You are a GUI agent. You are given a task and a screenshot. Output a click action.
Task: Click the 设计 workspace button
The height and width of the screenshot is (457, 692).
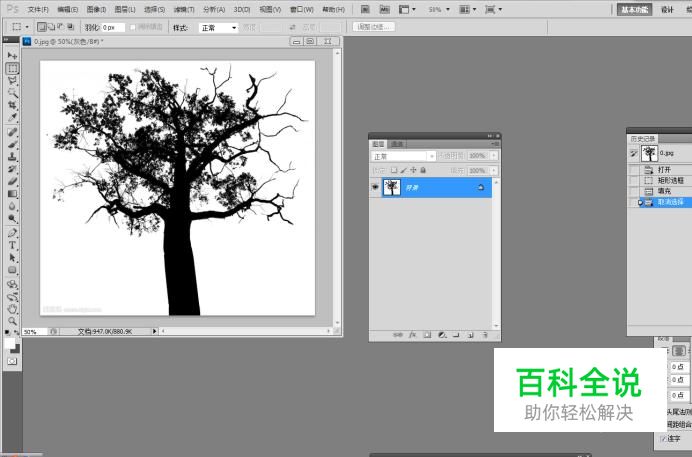[x=667, y=9]
